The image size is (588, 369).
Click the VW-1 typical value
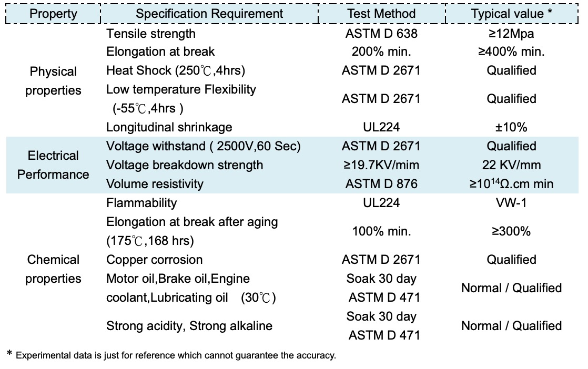coord(511,203)
